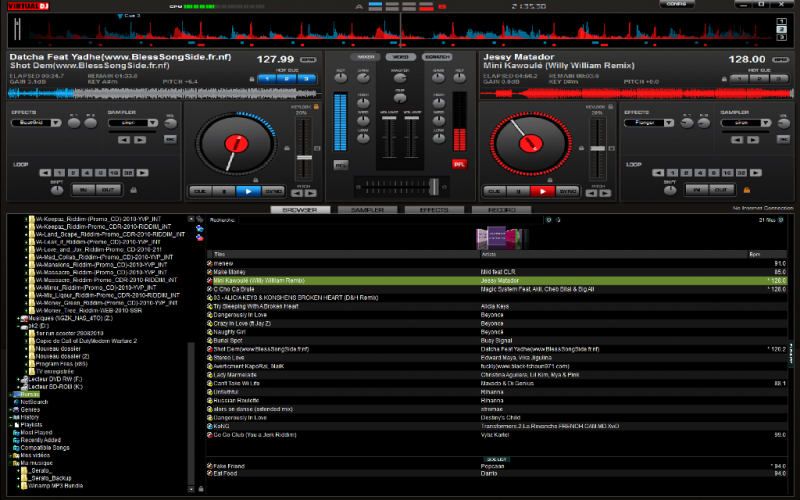Toggle the left deck loop lock icon
Image resolution: width=800 pixels, height=500 pixels.
[x=133, y=190]
